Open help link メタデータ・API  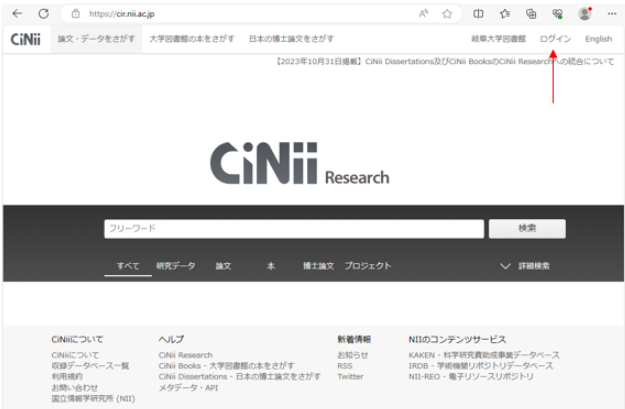tap(188, 387)
